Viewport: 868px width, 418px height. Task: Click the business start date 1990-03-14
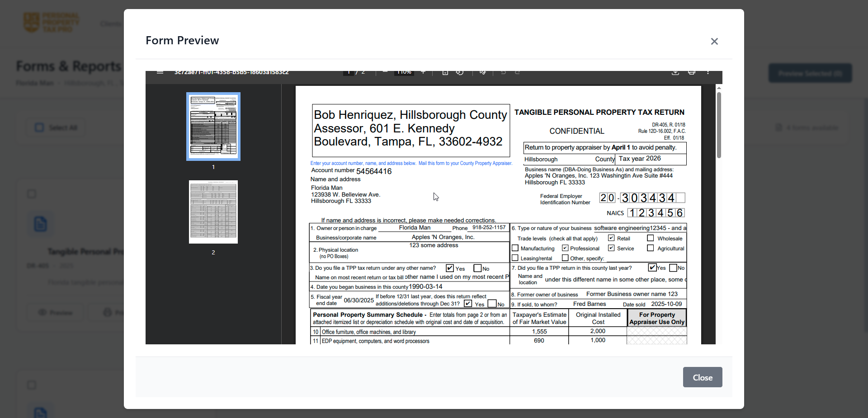pos(425,286)
